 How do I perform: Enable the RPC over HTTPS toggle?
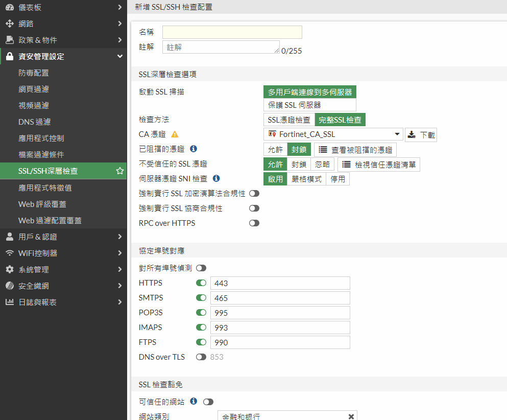click(x=254, y=223)
